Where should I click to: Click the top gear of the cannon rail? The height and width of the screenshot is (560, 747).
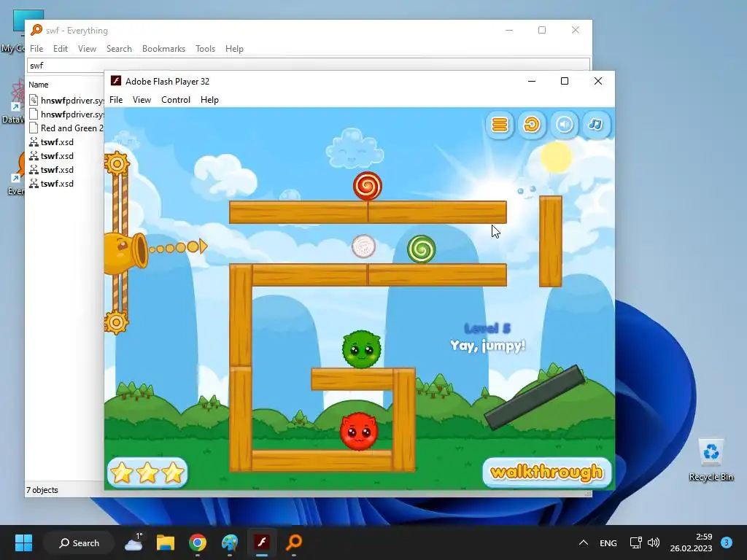tap(117, 164)
